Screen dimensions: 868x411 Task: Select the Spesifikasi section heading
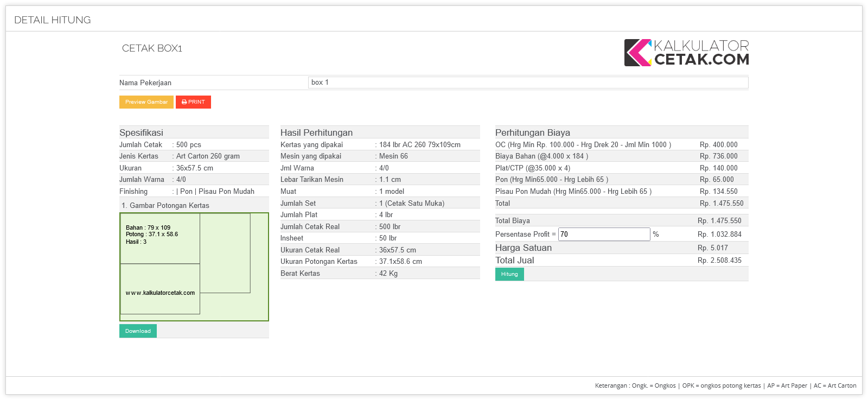pos(141,132)
